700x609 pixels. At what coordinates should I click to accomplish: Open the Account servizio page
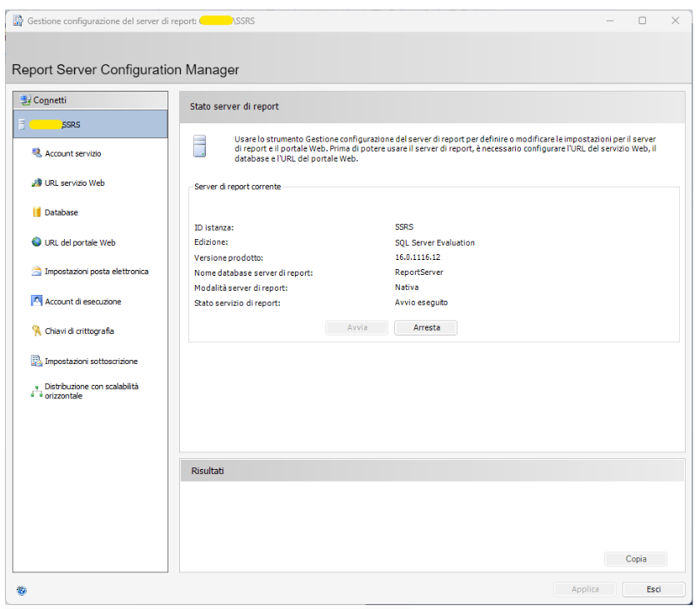(72, 153)
